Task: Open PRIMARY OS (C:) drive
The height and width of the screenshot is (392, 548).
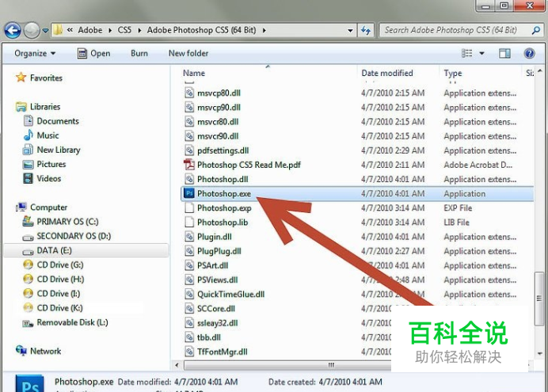Action: point(60,222)
